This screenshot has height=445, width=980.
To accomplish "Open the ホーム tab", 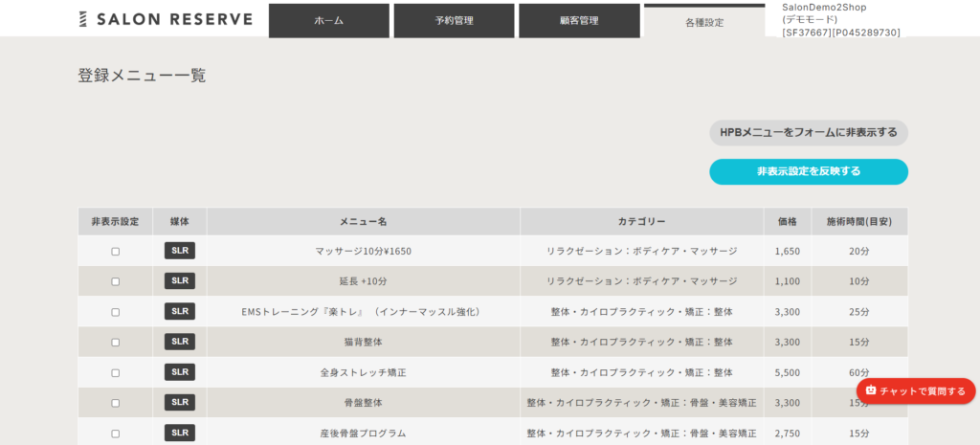I will pos(329,21).
